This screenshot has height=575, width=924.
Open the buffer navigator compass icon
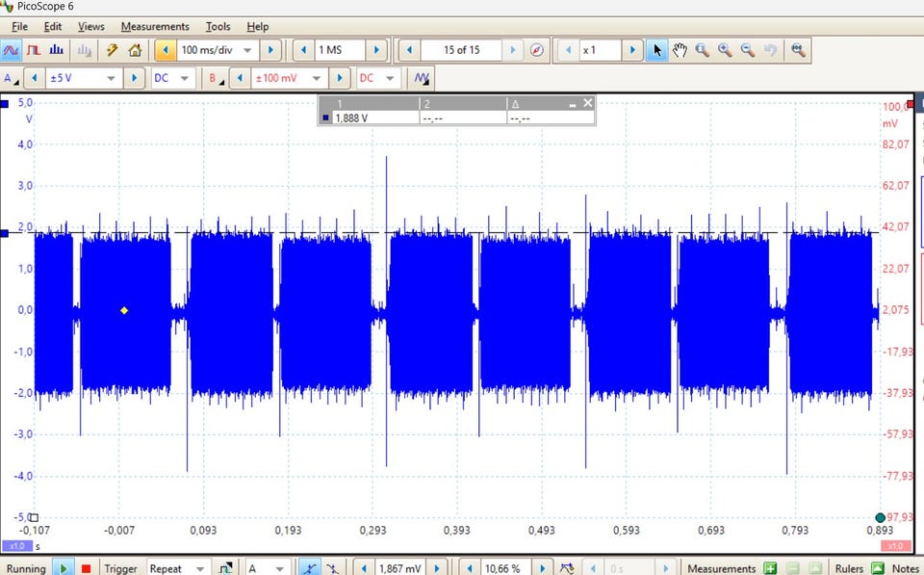537,50
